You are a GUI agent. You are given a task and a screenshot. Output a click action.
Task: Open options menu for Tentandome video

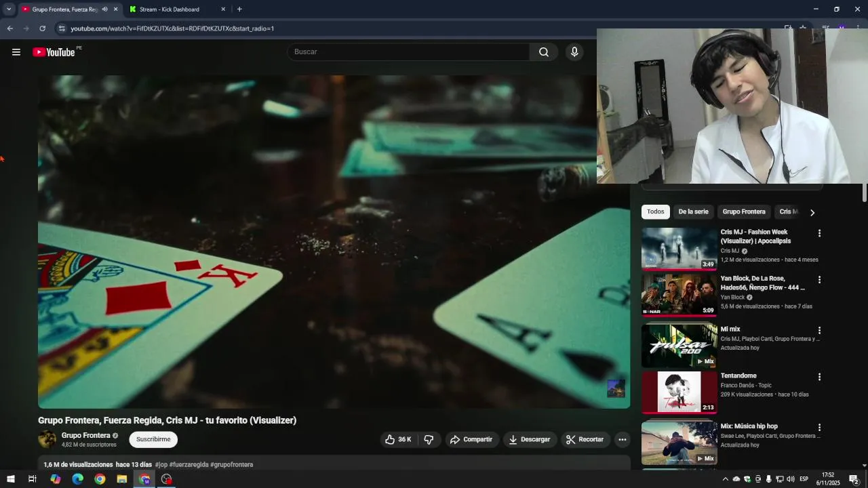[x=819, y=377]
